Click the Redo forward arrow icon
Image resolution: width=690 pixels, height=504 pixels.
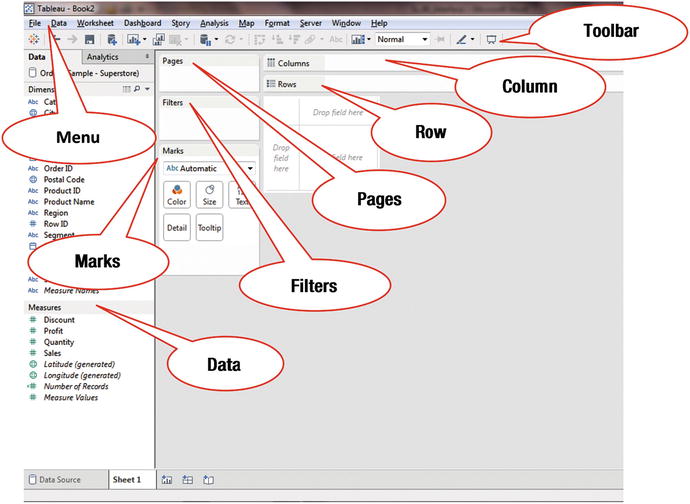tap(72, 40)
